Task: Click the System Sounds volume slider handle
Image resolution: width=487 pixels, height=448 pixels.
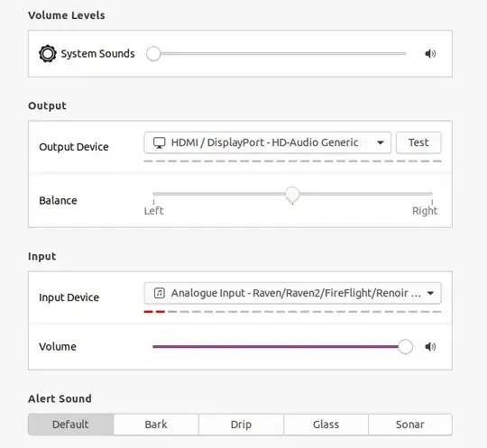Action: tap(153, 54)
